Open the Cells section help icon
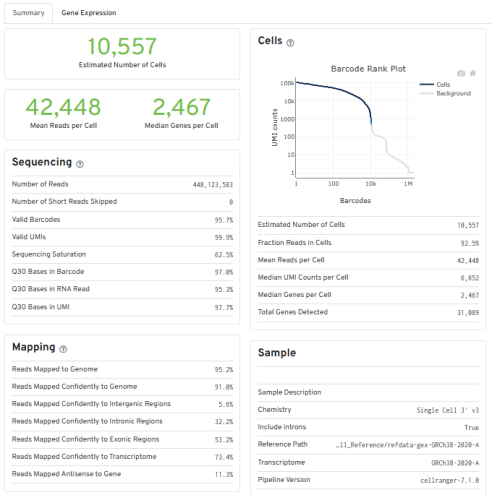 290,43
